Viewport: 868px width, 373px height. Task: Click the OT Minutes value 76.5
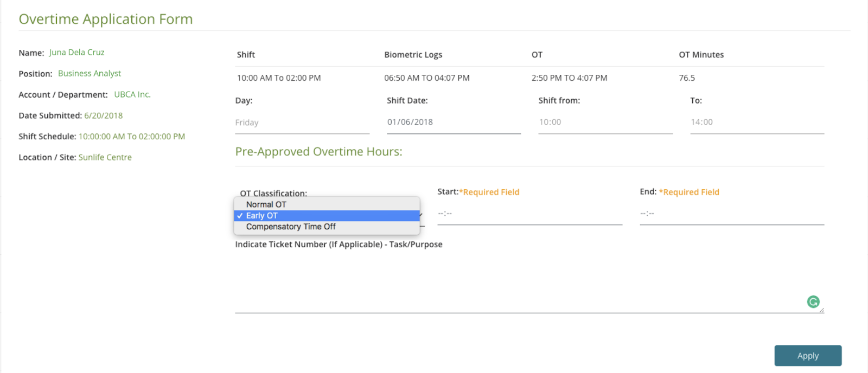click(687, 78)
